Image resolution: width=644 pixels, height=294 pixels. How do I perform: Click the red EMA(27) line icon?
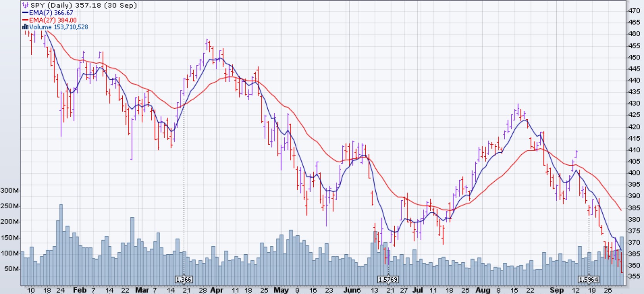tap(25, 20)
